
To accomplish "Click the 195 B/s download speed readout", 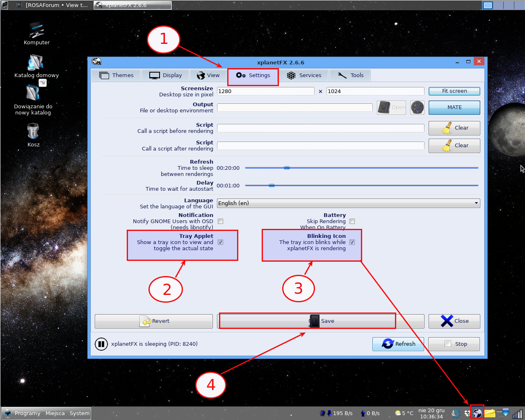I will [343, 413].
